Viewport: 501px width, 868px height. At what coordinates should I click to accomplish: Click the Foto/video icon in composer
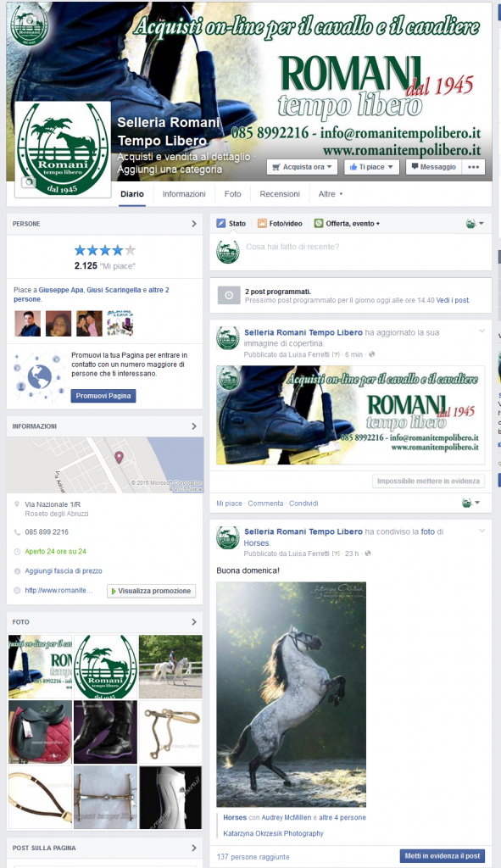[263, 224]
